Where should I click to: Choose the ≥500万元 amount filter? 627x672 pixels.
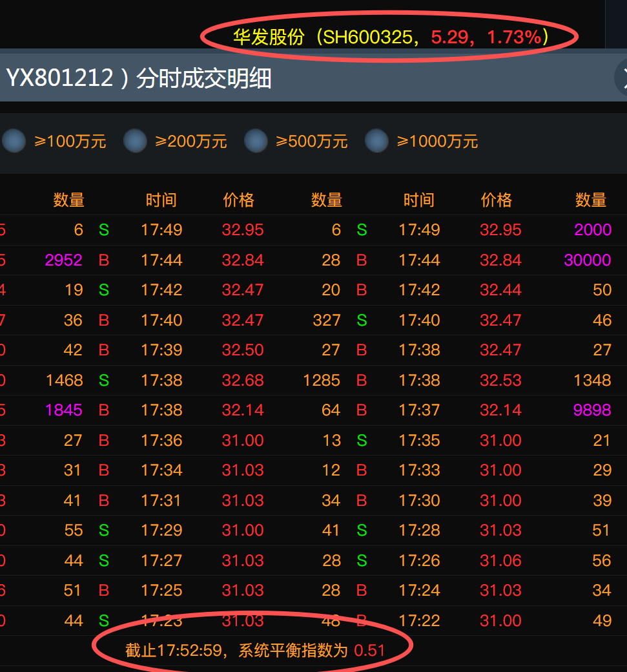click(256, 141)
